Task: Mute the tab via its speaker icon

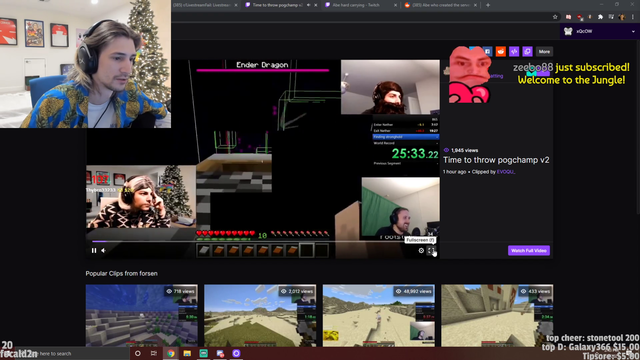Action: pyautogui.click(x=309, y=5)
